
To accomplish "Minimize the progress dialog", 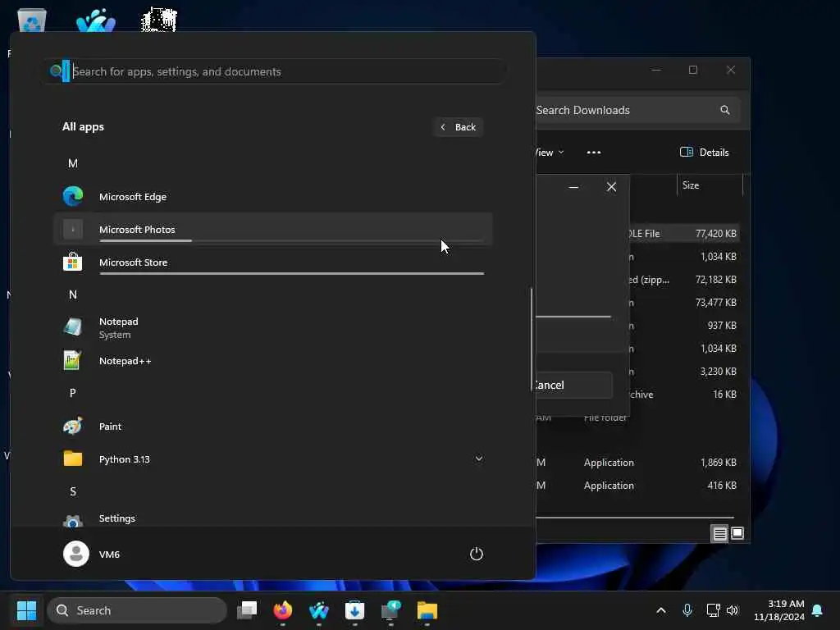I will [x=573, y=187].
